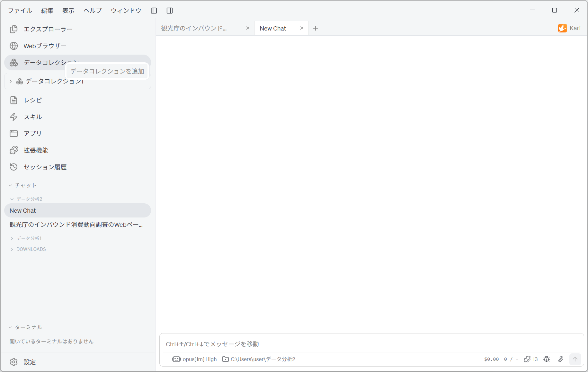The width and height of the screenshot is (588, 372).
Task: Close the New Chat tab
Action: (x=302, y=28)
